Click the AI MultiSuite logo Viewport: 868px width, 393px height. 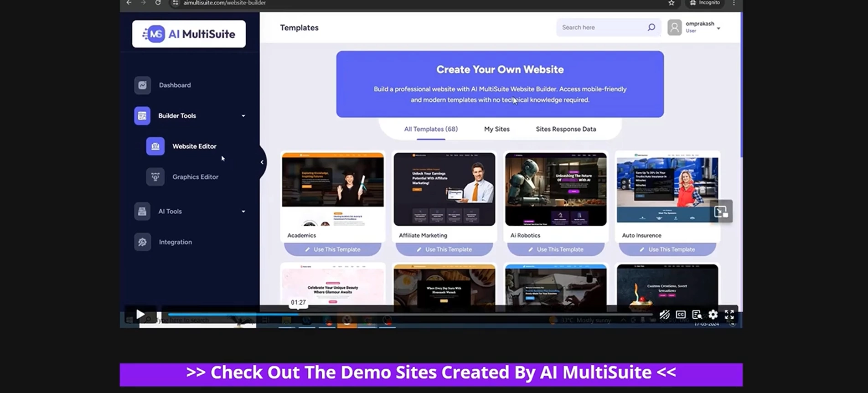189,34
